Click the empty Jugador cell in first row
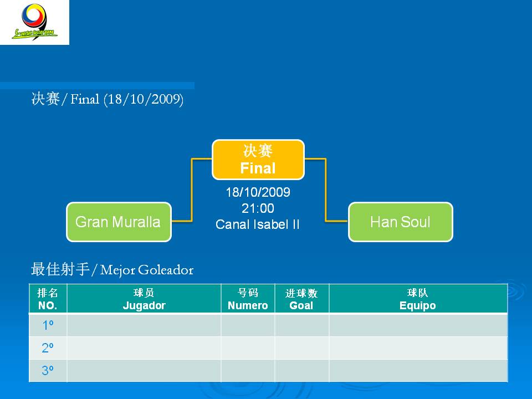532x399 pixels. point(144,325)
